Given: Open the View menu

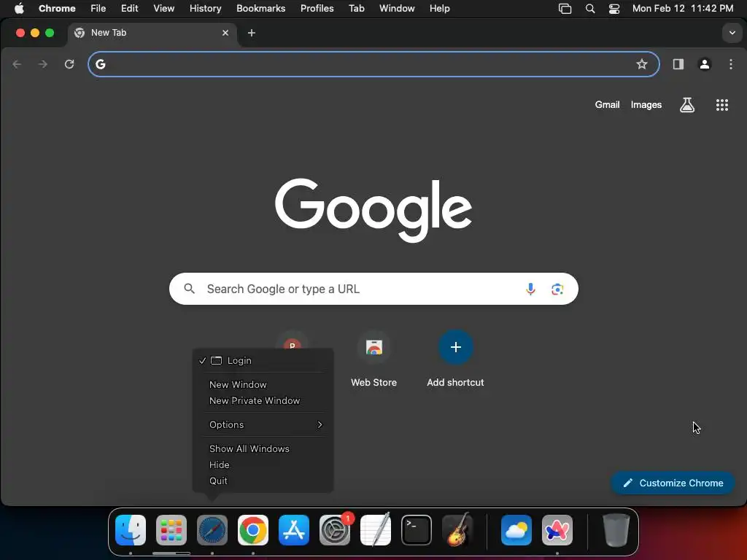Looking at the screenshot, I should pyautogui.click(x=164, y=9).
